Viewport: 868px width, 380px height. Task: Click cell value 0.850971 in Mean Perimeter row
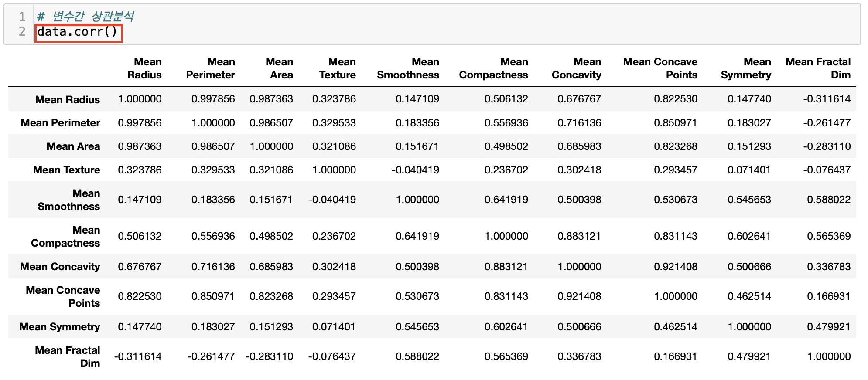click(x=676, y=123)
